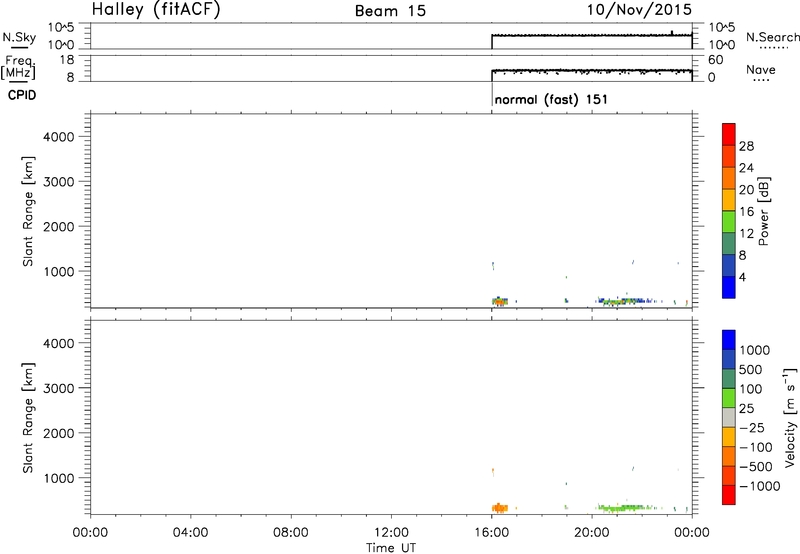
Task: Select the Power colorbar segment between 16 and 20
Action: tap(729, 199)
